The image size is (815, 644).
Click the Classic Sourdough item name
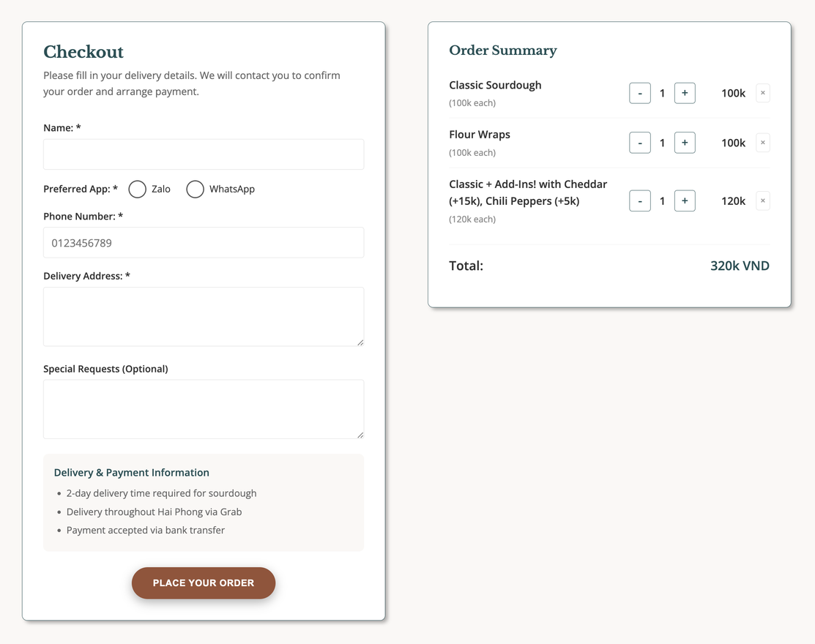click(495, 85)
